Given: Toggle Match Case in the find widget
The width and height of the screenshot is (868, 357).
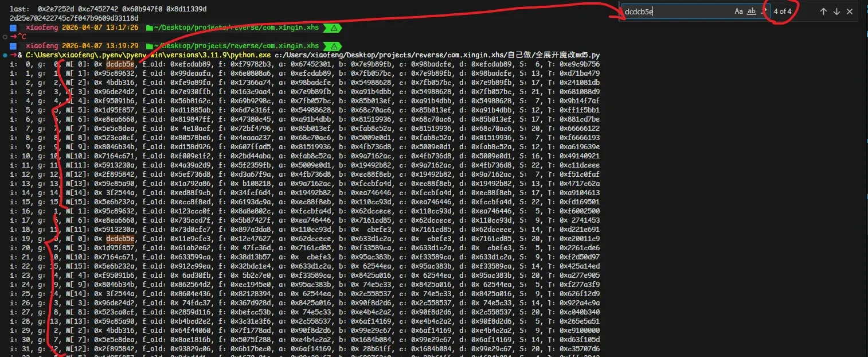Looking at the screenshot, I should point(738,11).
